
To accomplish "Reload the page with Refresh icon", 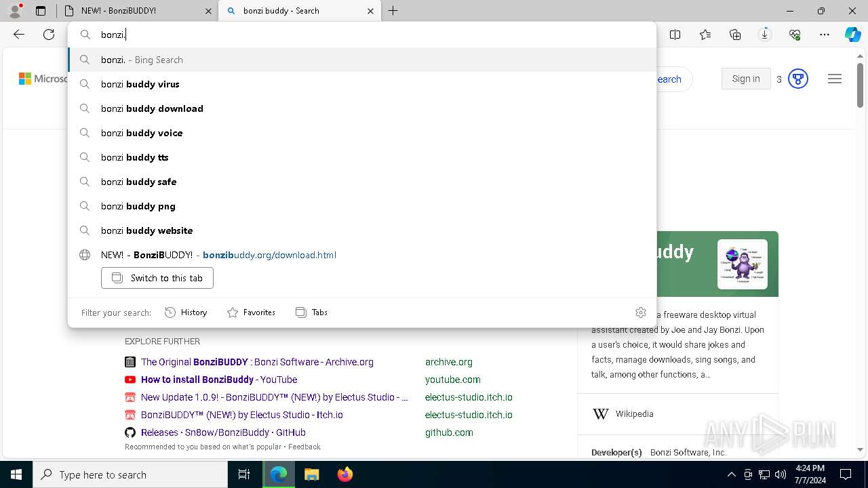I will coord(49,35).
